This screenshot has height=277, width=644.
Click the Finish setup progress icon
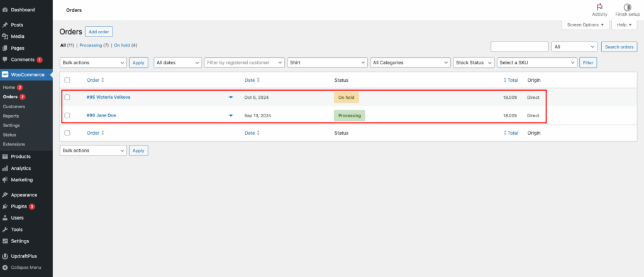627,7
